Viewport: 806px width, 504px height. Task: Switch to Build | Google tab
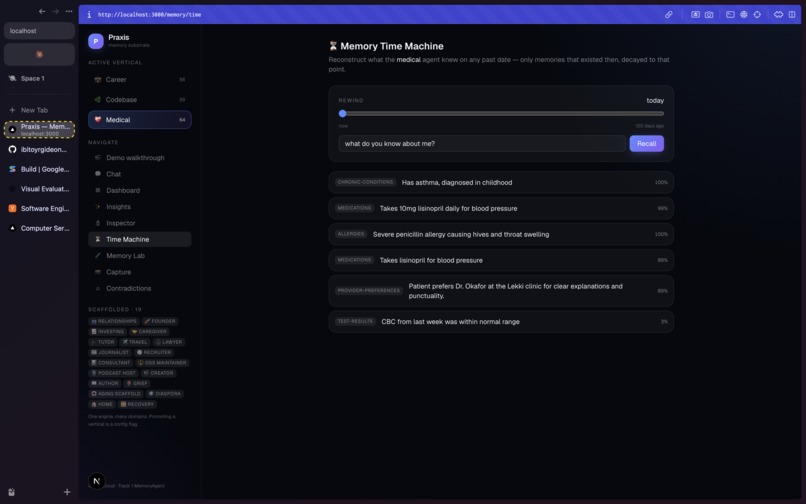click(39, 169)
